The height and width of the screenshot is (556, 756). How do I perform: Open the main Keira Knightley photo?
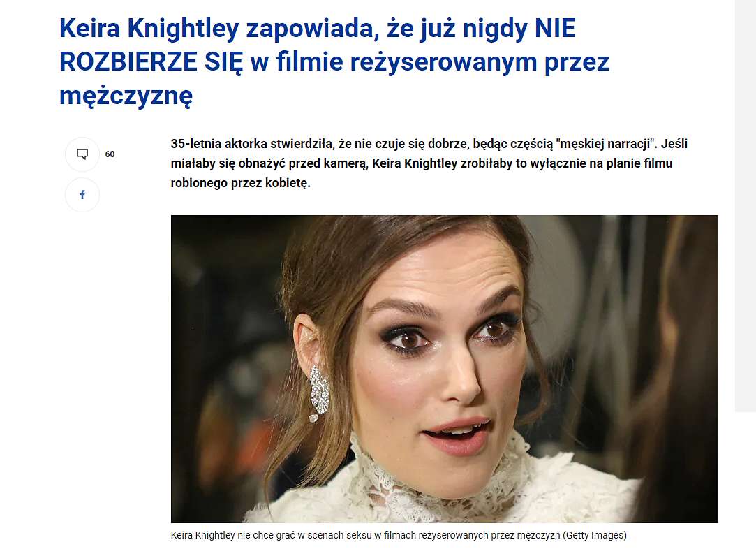[x=445, y=369]
